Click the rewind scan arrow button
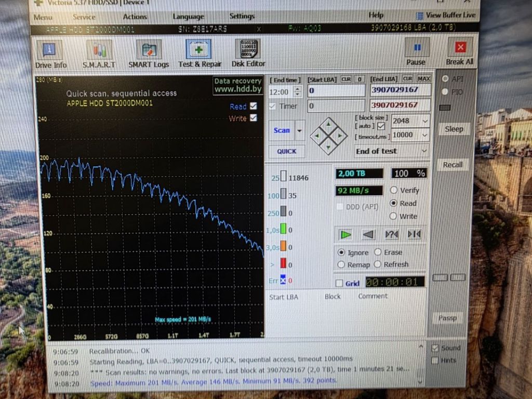The width and height of the screenshot is (532, 399). coord(368,234)
